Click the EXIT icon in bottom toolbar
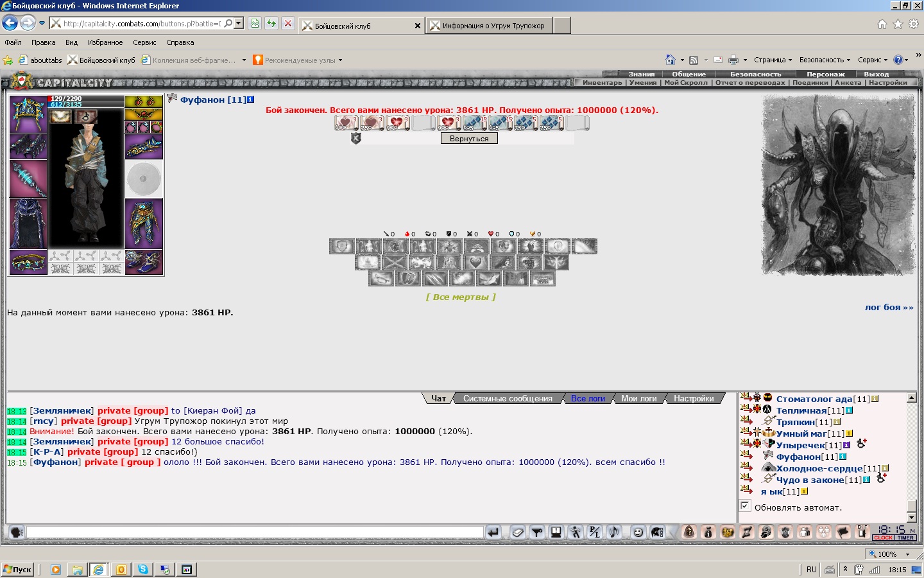Viewport: 924px width, 578px height. tap(862, 532)
